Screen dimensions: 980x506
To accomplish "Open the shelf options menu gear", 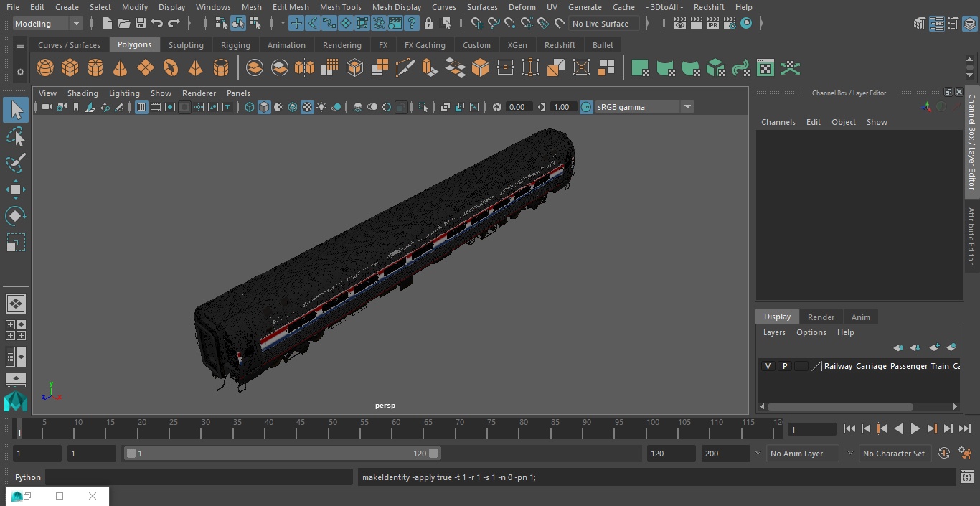I will (x=20, y=72).
